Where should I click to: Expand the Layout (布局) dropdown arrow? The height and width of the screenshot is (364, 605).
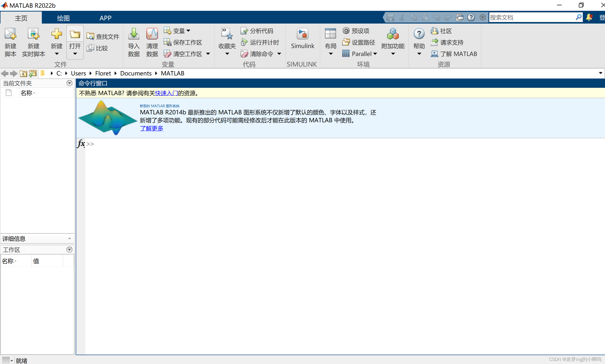click(331, 54)
